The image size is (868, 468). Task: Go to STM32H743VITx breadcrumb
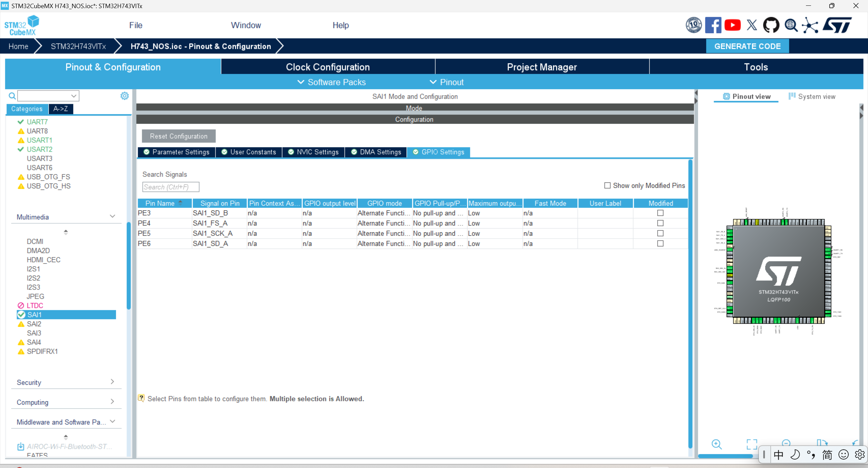pyautogui.click(x=78, y=46)
